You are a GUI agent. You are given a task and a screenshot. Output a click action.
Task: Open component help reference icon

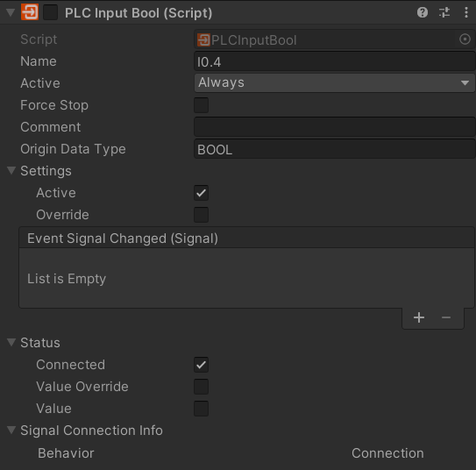(423, 12)
